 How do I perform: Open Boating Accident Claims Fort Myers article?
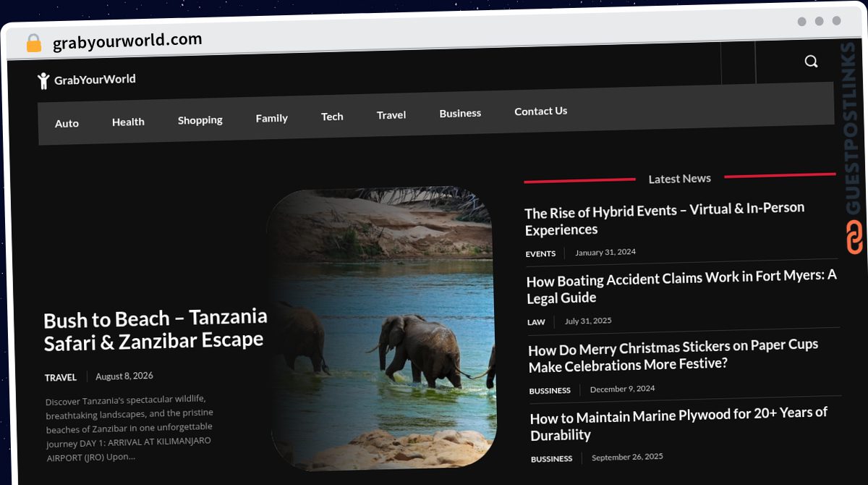point(681,287)
